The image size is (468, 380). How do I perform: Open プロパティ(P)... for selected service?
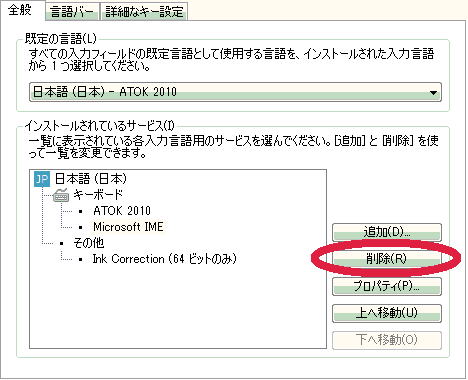[387, 286]
